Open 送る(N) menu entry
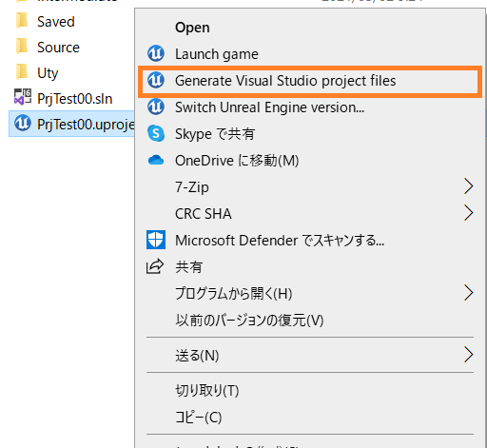487x448 pixels. 197,356
